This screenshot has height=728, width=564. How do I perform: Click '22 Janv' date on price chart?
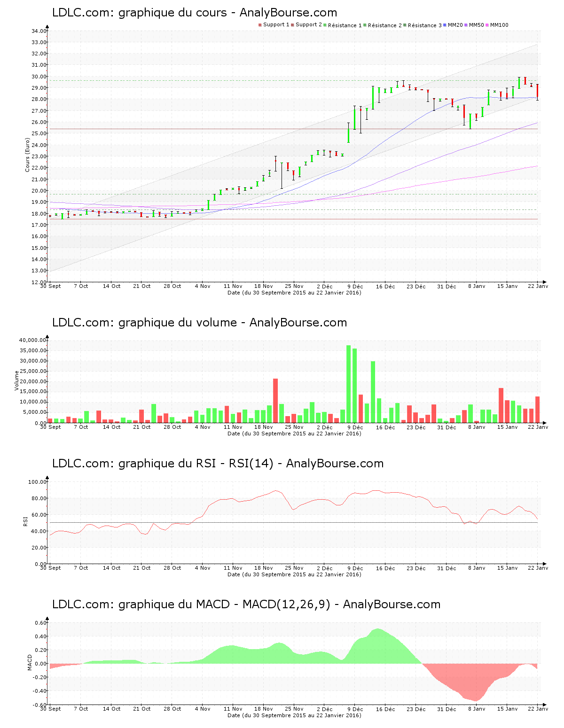(538, 286)
